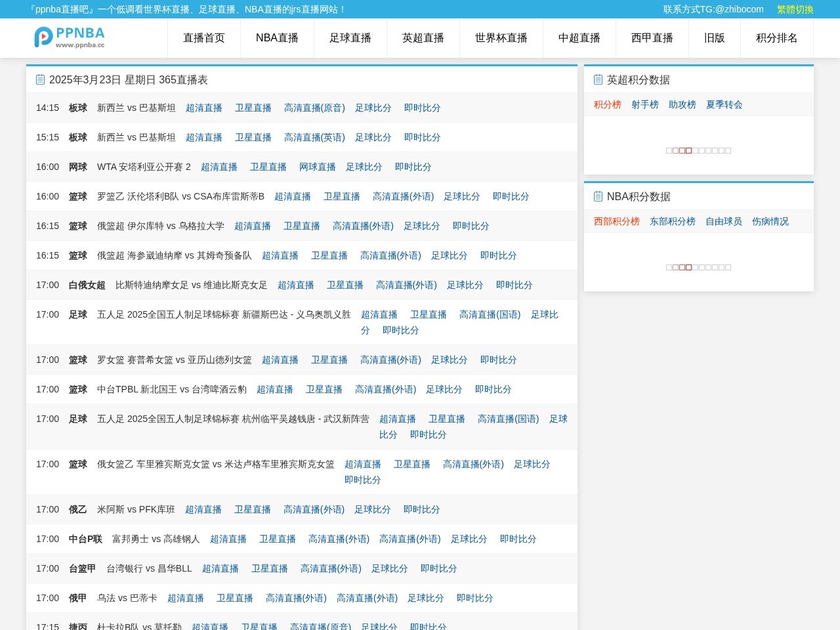Open 高清直播(外语) for 罗篮乙 match
The height and width of the screenshot is (630, 840).
(404, 196)
